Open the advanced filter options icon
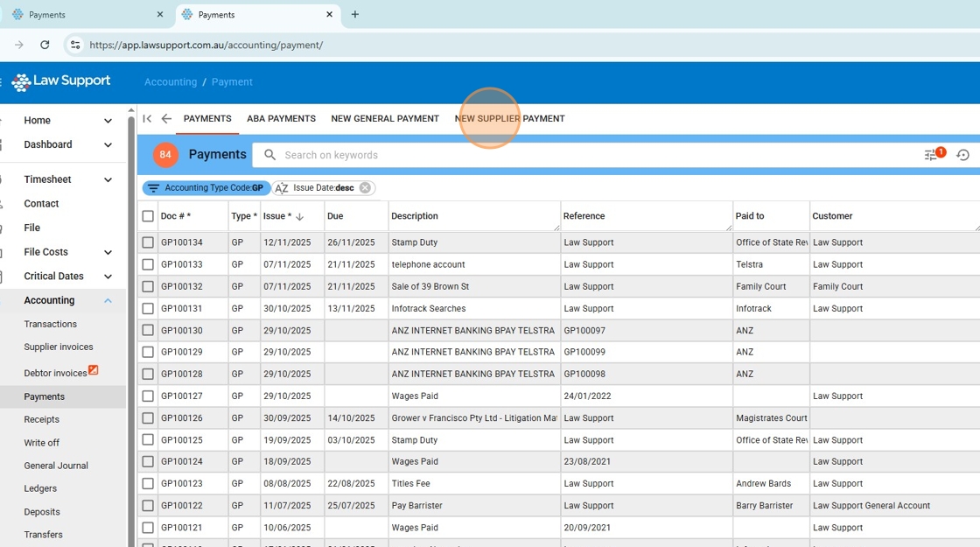 (931, 154)
